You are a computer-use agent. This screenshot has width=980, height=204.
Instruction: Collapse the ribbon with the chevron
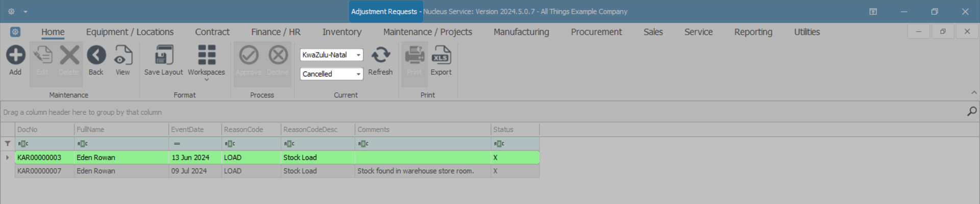tap(974, 93)
